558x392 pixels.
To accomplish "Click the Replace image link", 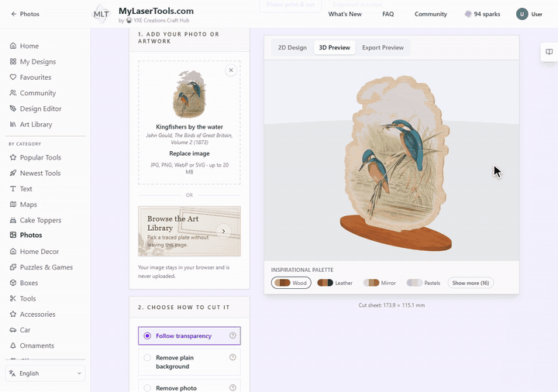I will click(x=189, y=153).
